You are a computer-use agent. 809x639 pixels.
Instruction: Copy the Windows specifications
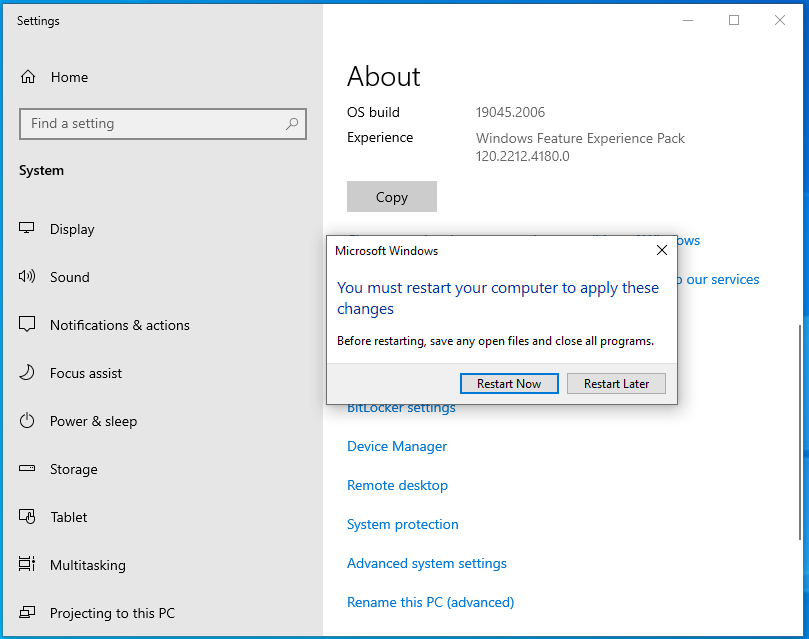pyautogui.click(x=391, y=197)
